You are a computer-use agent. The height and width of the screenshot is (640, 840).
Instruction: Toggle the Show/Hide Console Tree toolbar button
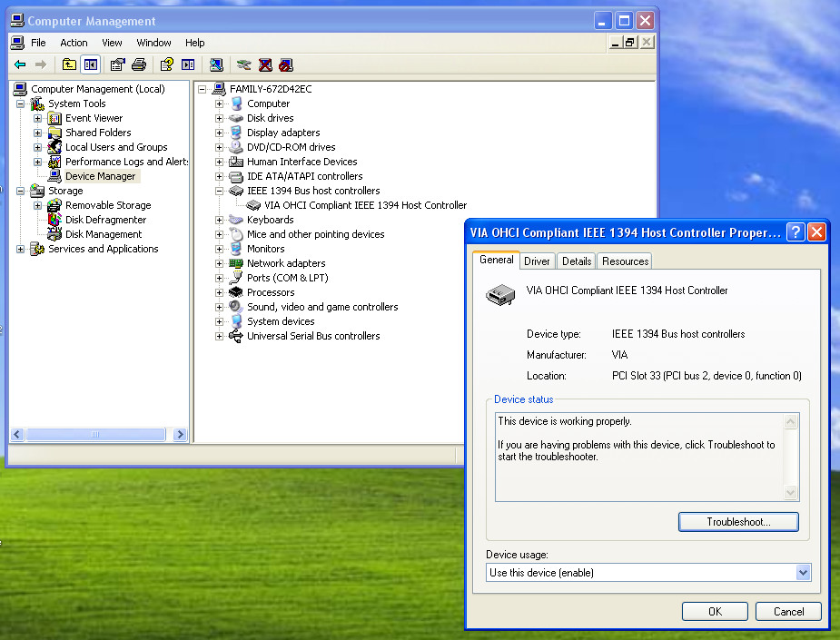click(x=91, y=64)
